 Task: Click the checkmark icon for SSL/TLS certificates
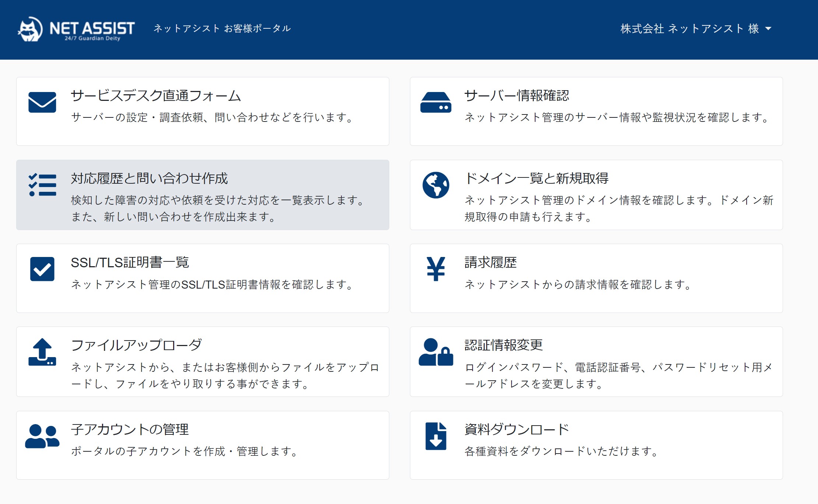point(42,269)
